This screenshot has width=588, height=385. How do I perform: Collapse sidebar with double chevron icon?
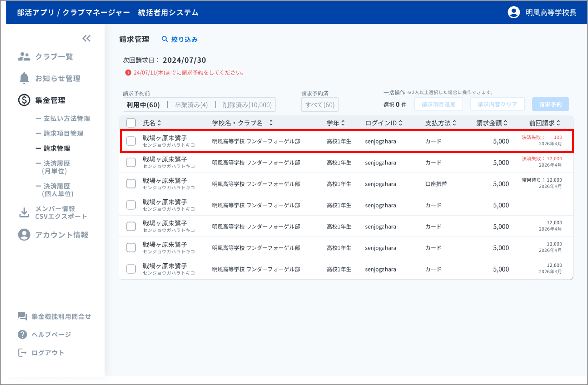click(x=86, y=38)
